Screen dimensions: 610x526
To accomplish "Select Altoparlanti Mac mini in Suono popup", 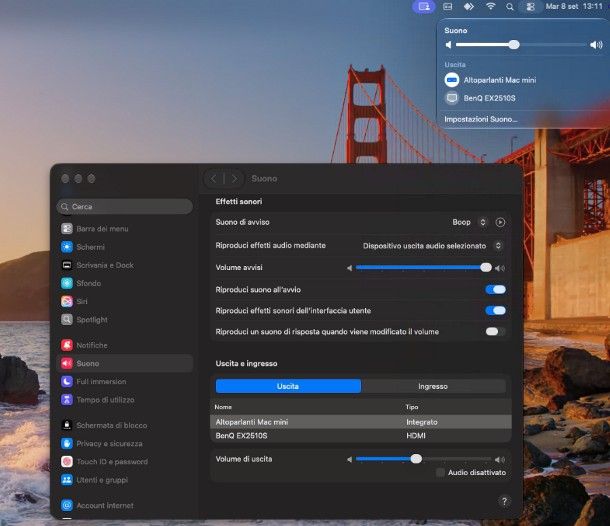I will 500,80.
